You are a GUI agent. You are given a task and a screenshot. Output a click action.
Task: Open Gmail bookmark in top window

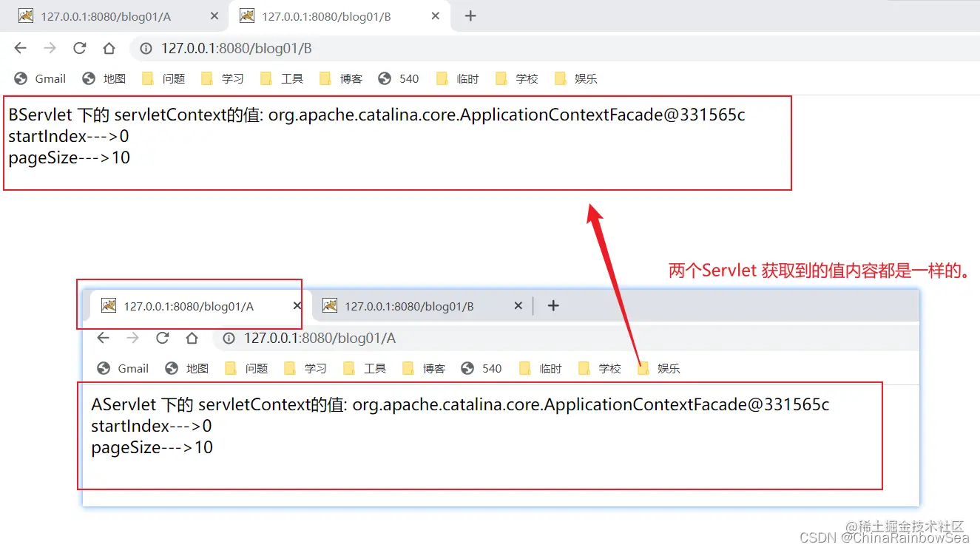(x=40, y=78)
